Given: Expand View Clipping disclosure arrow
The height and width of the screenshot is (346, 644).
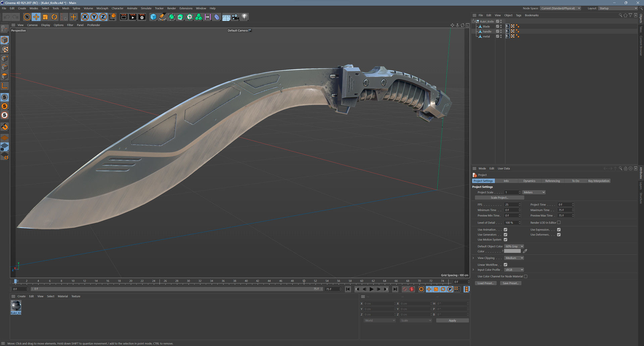Looking at the screenshot, I should click(x=473, y=258).
